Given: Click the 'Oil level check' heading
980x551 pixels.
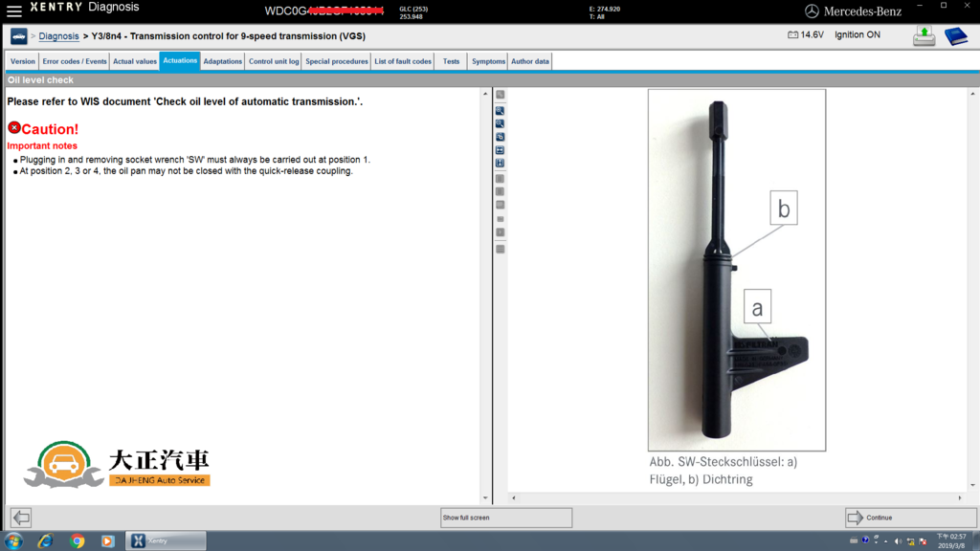Looking at the screenshot, I should click(40, 80).
